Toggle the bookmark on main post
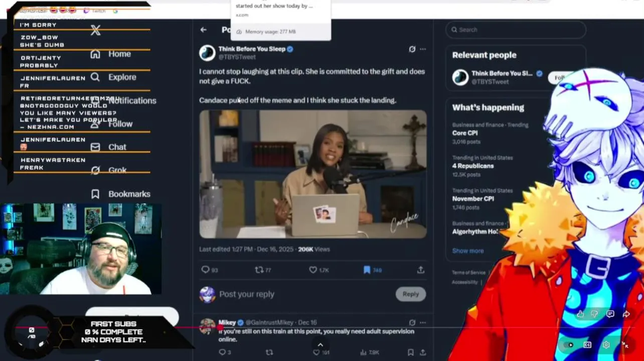644x361 pixels. coord(367,270)
